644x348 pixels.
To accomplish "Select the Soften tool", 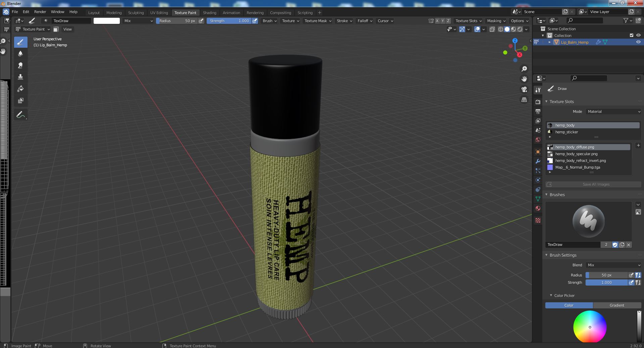I will click(x=20, y=54).
